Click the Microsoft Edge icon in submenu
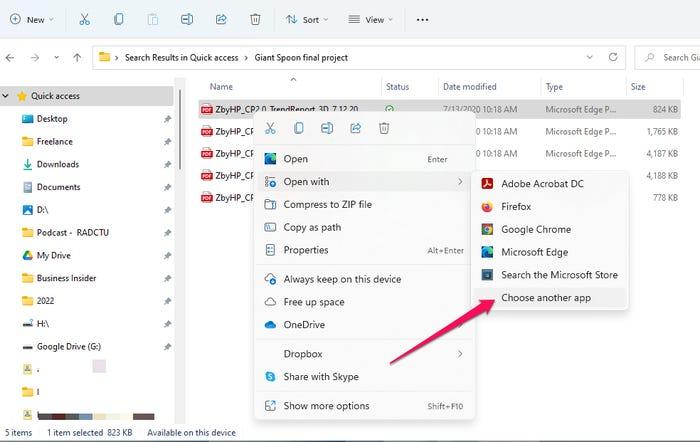 pyautogui.click(x=487, y=252)
